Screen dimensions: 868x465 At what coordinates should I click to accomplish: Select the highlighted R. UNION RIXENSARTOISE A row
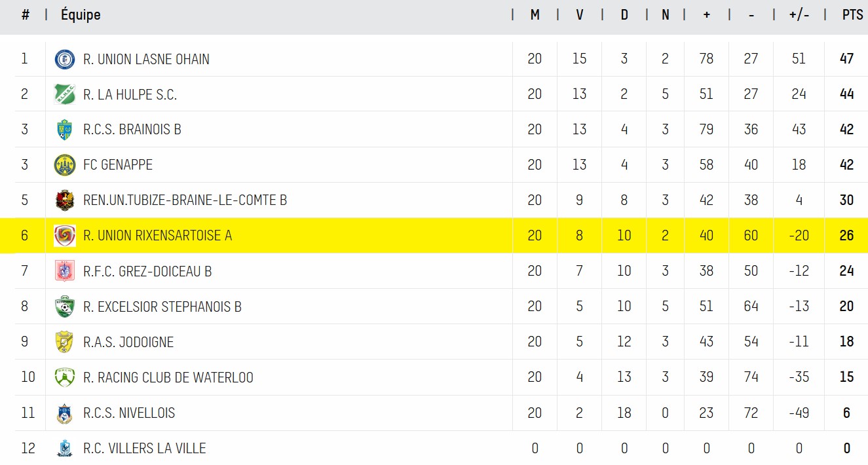pos(434,236)
